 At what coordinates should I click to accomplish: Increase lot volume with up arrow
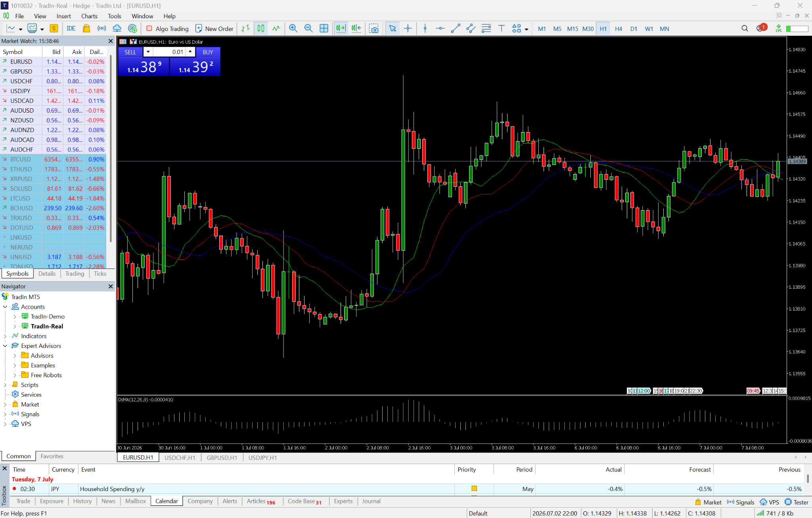tap(190, 52)
